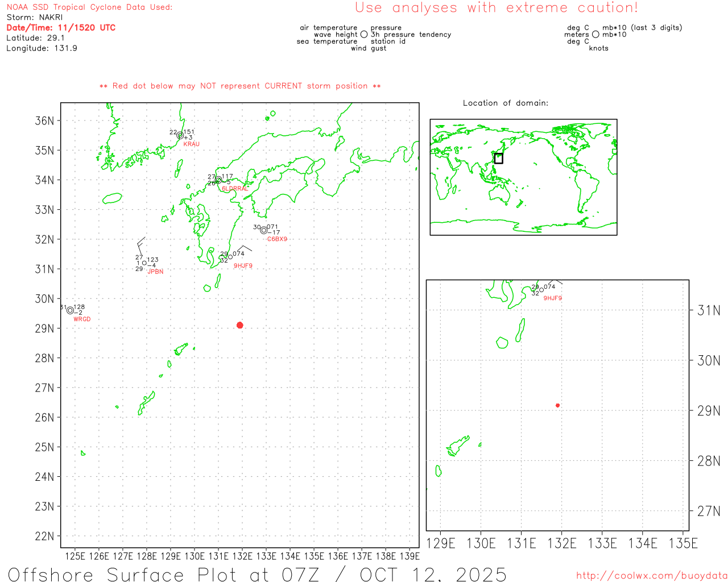Click the 125E longitude label

click(75, 556)
